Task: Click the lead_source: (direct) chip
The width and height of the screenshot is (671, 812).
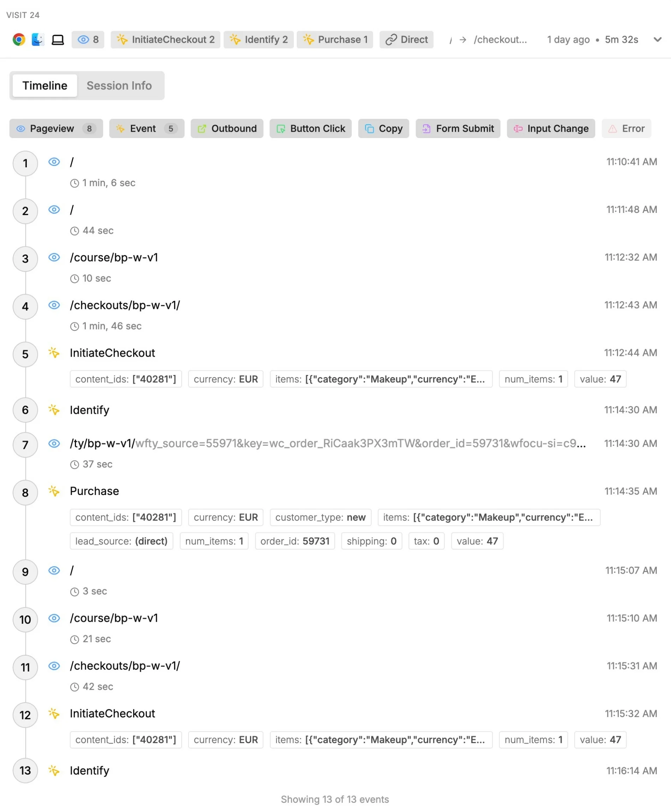Action: pos(121,541)
